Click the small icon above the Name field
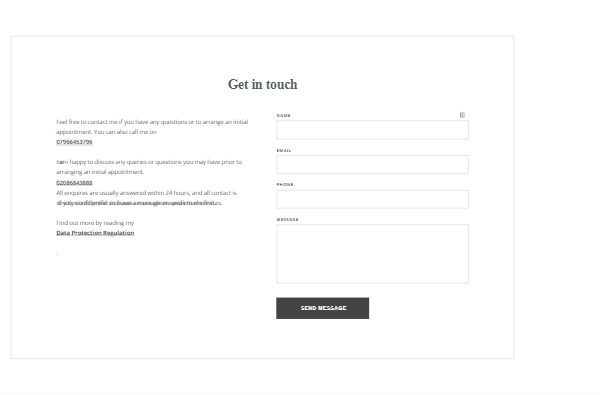The height and width of the screenshot is (395, 600). (462, 115)
